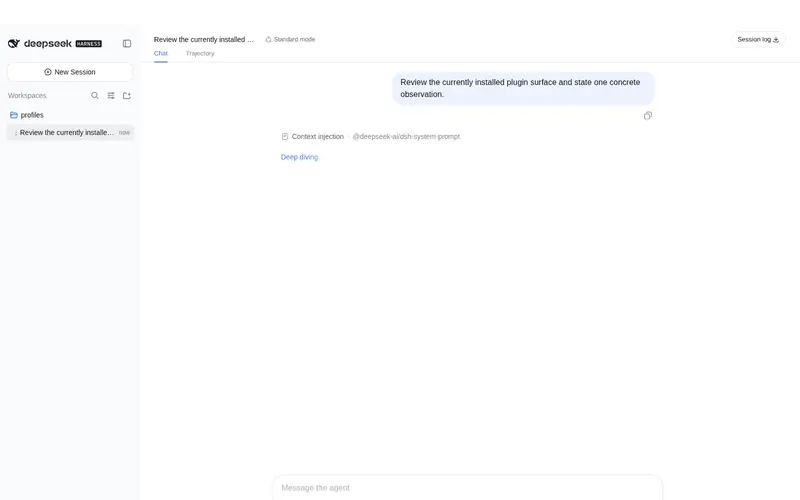
Task: Add new workspace folder icon
Action: 127,95
